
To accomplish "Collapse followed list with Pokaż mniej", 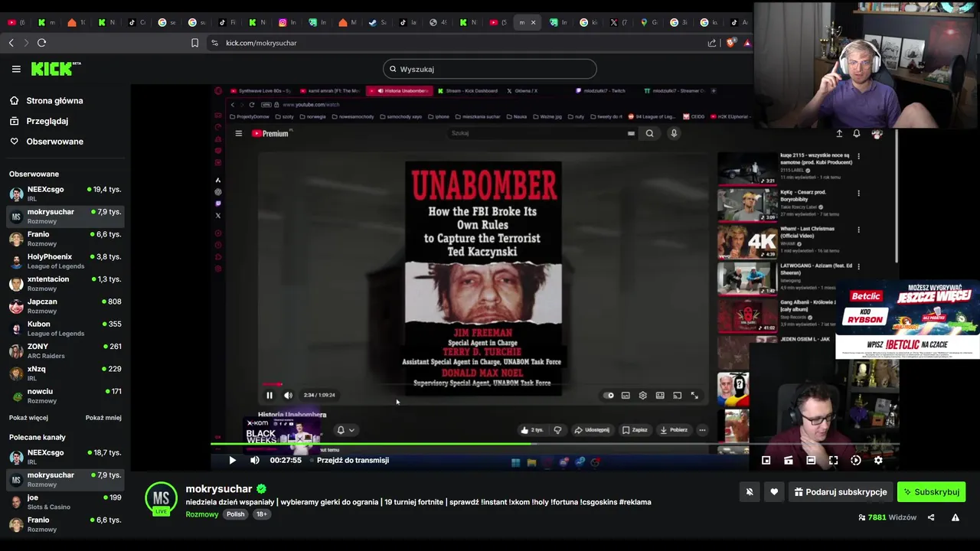I will tap(103, 418).
